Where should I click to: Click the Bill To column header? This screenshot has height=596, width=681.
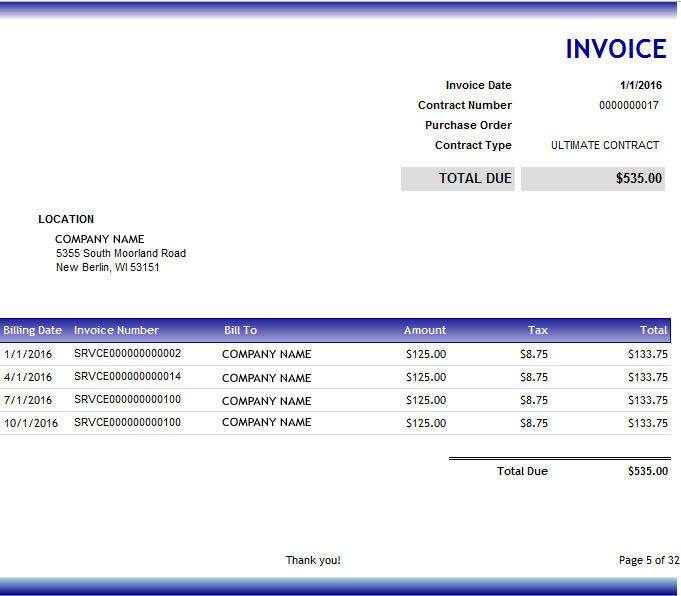pos(240,330)
